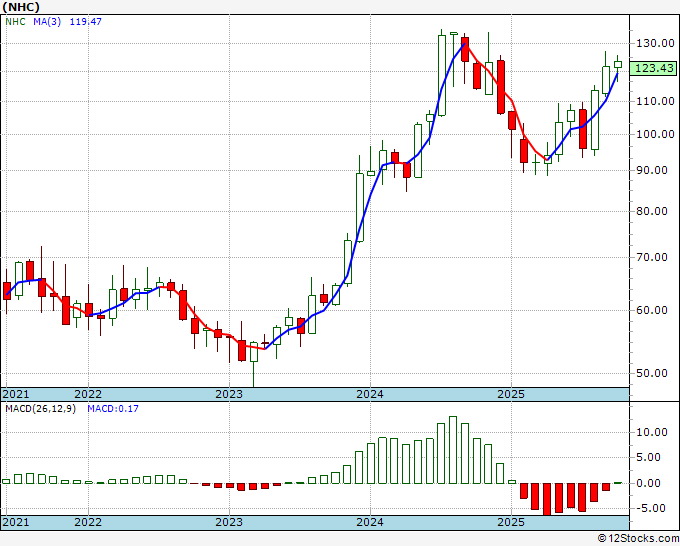680x546 pixels.
Task: Select 2025 on the MACD panel timeline
Action: (511, 523)
